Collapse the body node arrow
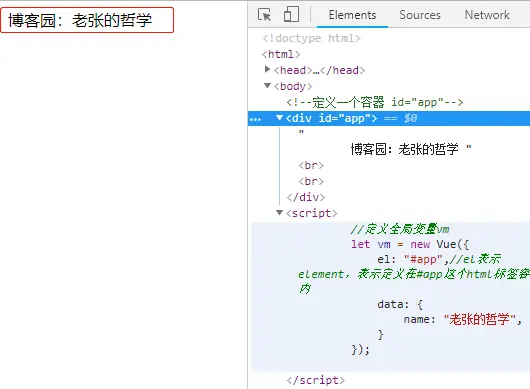This screenshot has width=530, height=389. pyautogui.click(x=267, y=86)
